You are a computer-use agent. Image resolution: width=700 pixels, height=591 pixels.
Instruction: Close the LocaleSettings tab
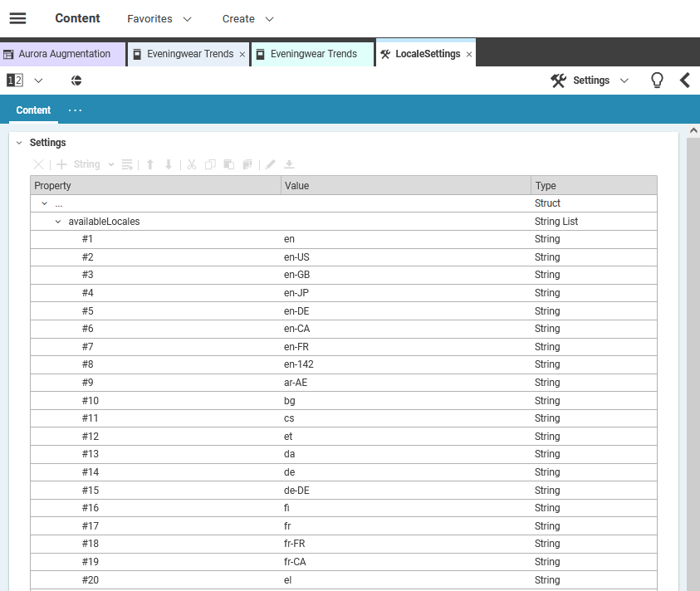469,55
